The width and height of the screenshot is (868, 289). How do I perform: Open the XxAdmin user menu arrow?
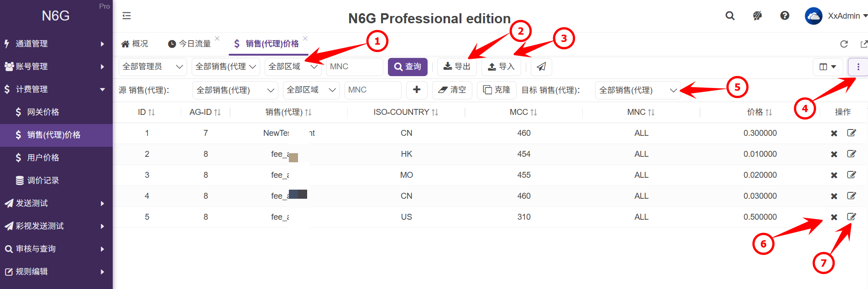pyautogui.click(x=865, y=16)
